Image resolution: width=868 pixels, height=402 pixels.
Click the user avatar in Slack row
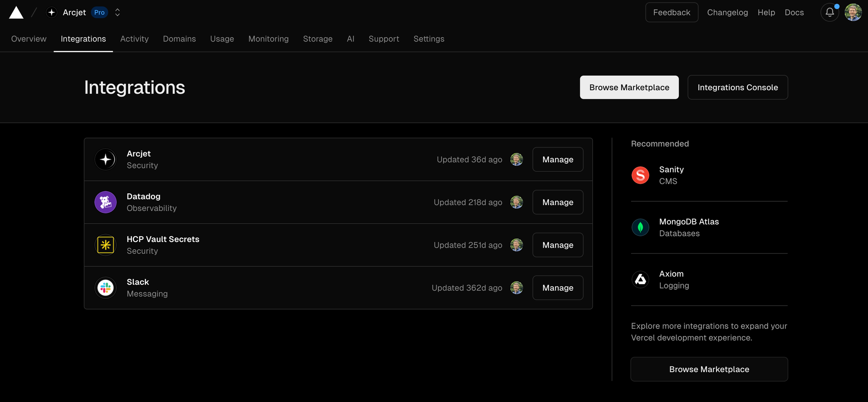(x=516, y=288)
